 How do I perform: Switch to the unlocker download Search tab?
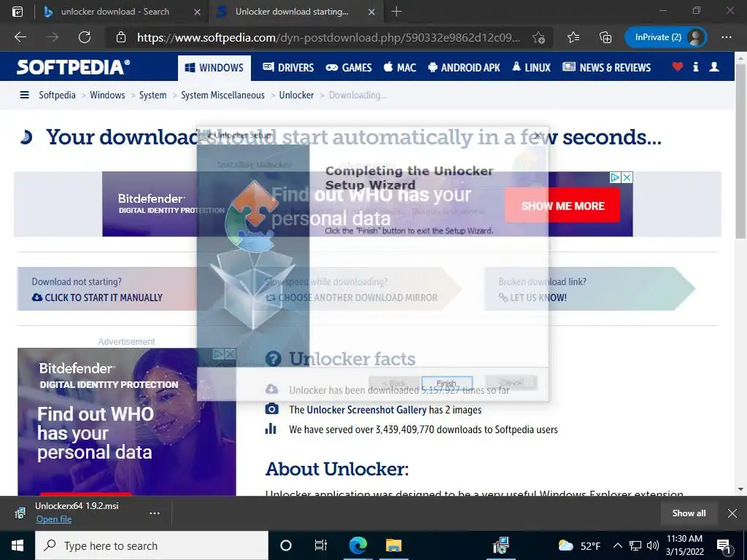(115, 12)
